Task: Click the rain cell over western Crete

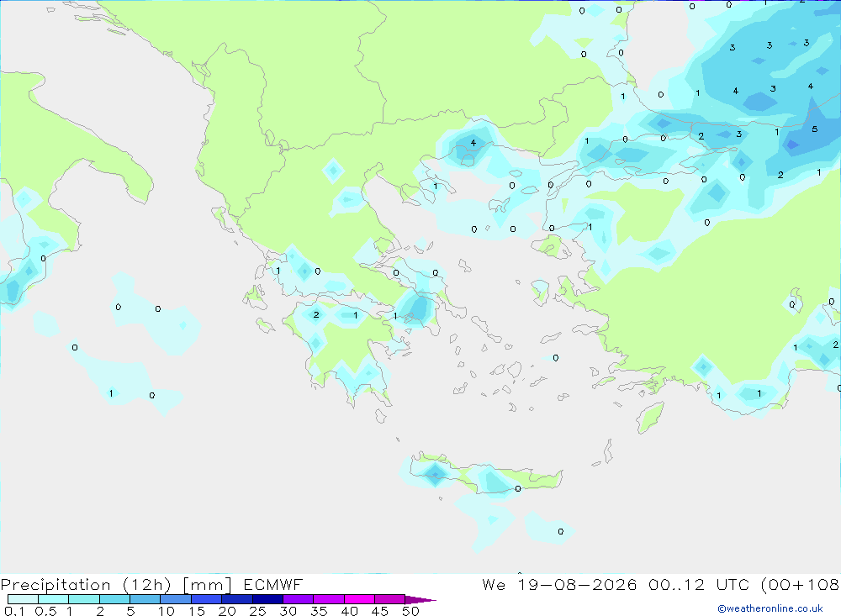Action: point(435,473)
